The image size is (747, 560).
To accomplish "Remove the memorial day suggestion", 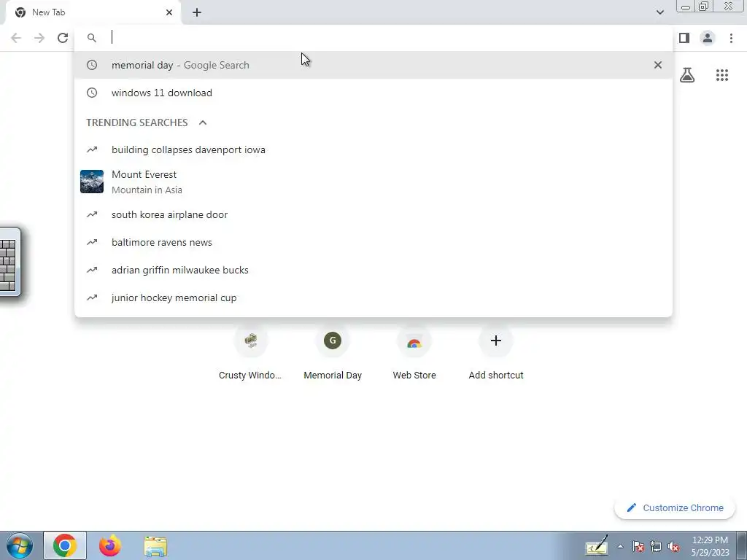I will coord(658,65).
